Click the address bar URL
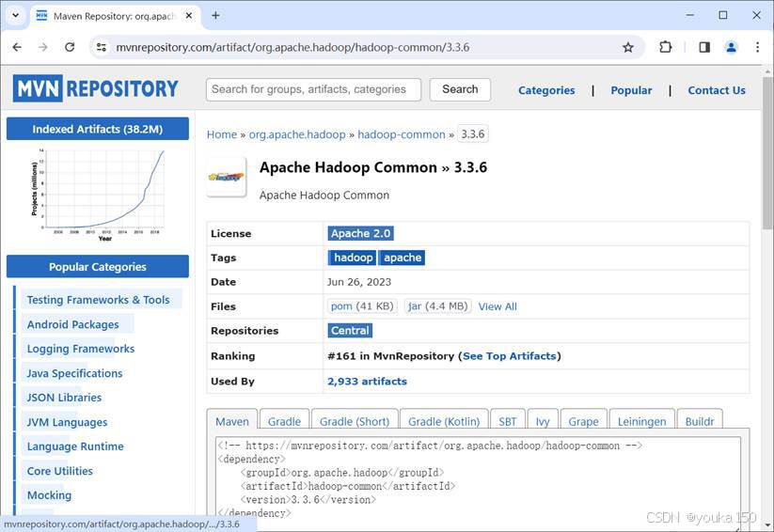 pos(292,47)
